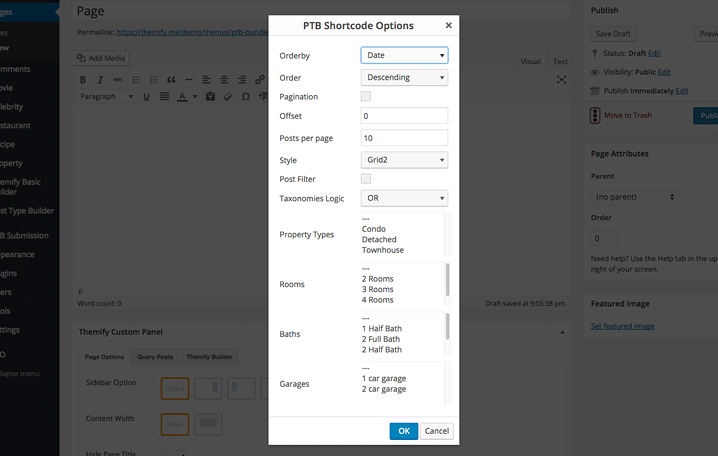Click Move to Trash link
The image size is (718, 456).
[628, 115]
